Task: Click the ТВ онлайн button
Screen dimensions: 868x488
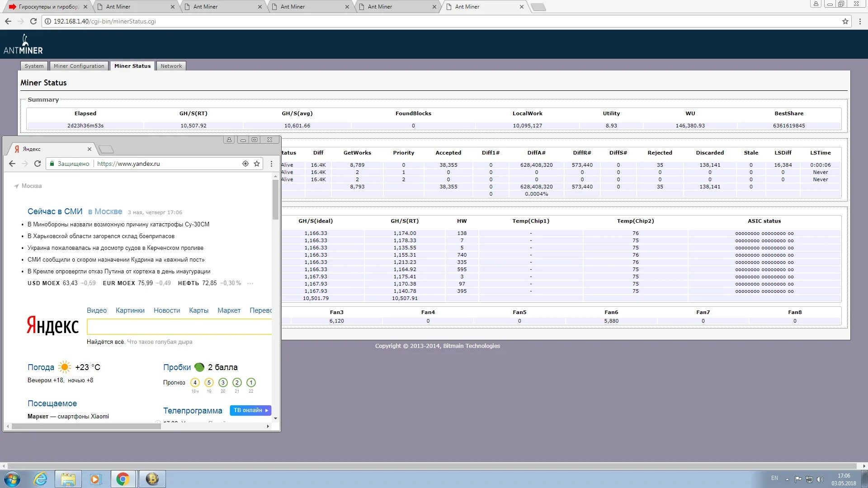Action: 250,410
